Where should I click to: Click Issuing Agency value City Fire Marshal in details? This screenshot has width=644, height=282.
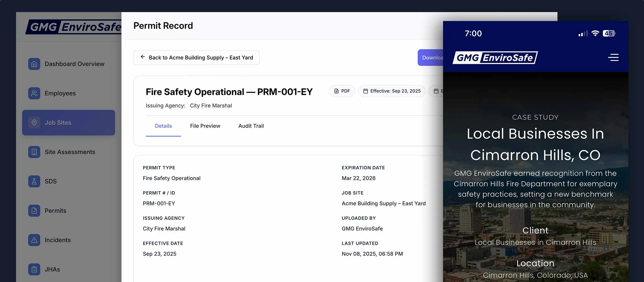(164, 229)
